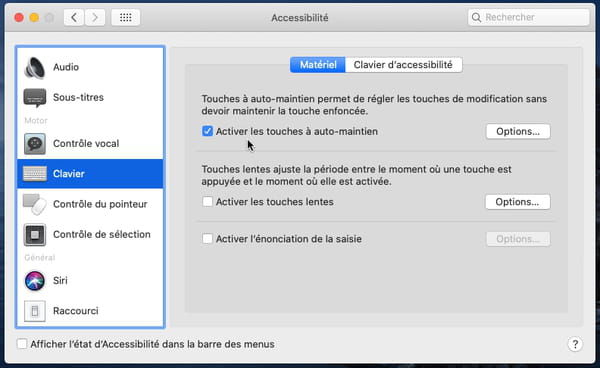Open help with the question mark button

pyautogui.click(x=575, y=344)
